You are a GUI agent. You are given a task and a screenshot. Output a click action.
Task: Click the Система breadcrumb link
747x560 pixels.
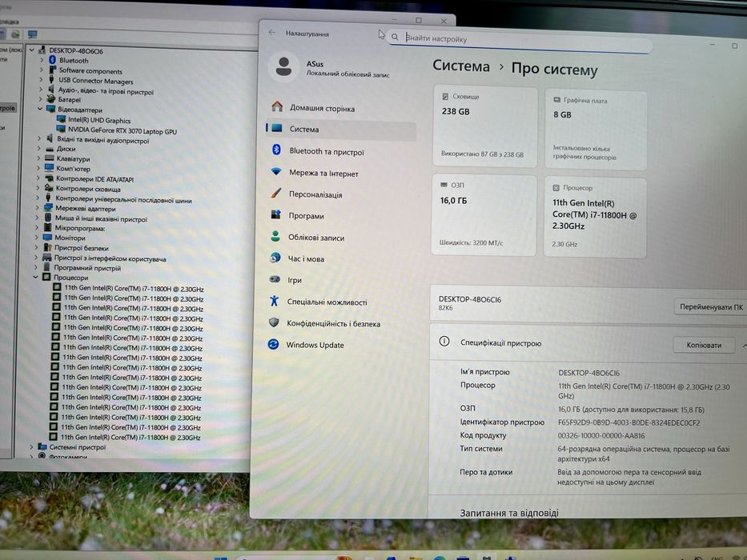(x=460, y=66)
